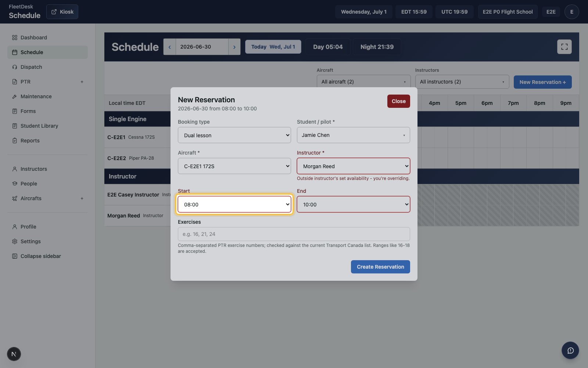
Task: Close the New Reservation dialog
Action: click(399, 101)
